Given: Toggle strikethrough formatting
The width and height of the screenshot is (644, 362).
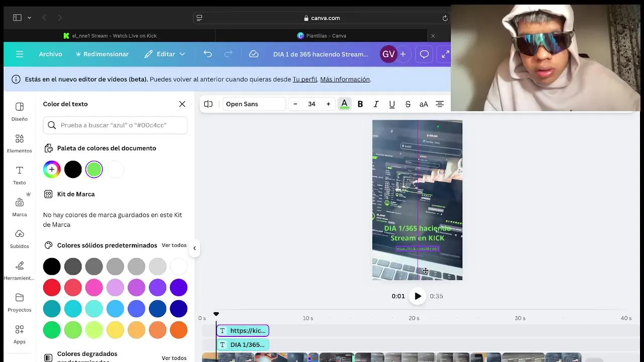Looking at the screenshot, I should click(408, 104).
